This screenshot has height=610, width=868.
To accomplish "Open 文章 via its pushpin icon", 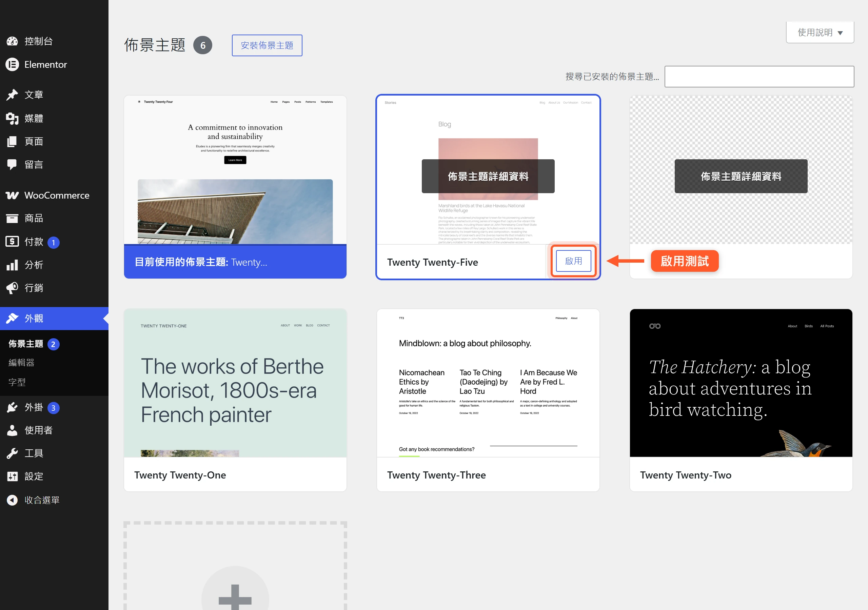I will pyautogui.click(x=12, y=95).
